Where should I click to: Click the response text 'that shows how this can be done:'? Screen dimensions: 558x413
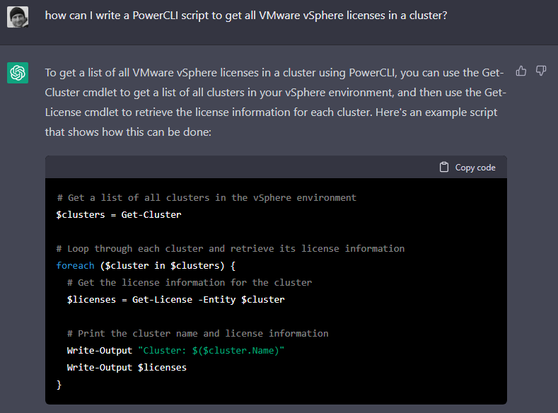[128, 132]
